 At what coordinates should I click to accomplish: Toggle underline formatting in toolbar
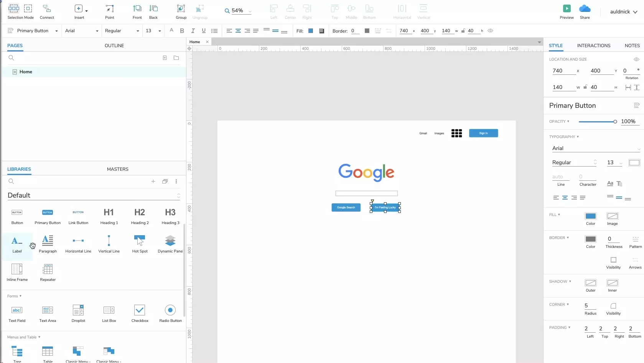[204, 31]
